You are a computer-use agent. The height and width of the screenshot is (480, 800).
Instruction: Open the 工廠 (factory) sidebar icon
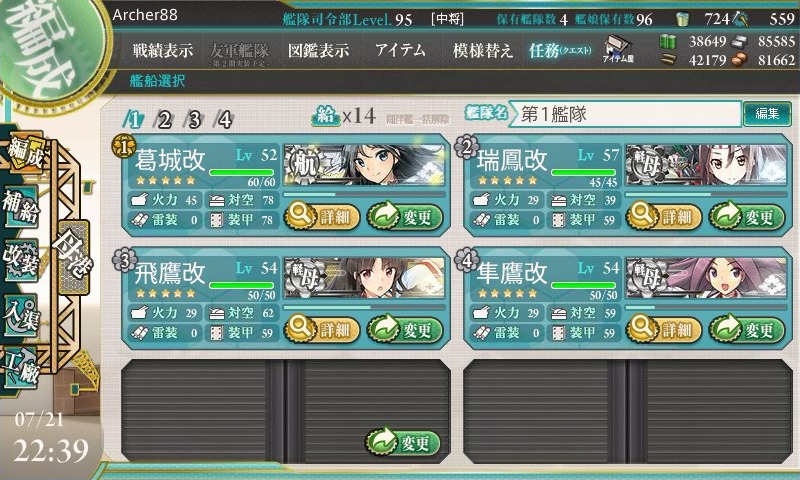(21, 368)
